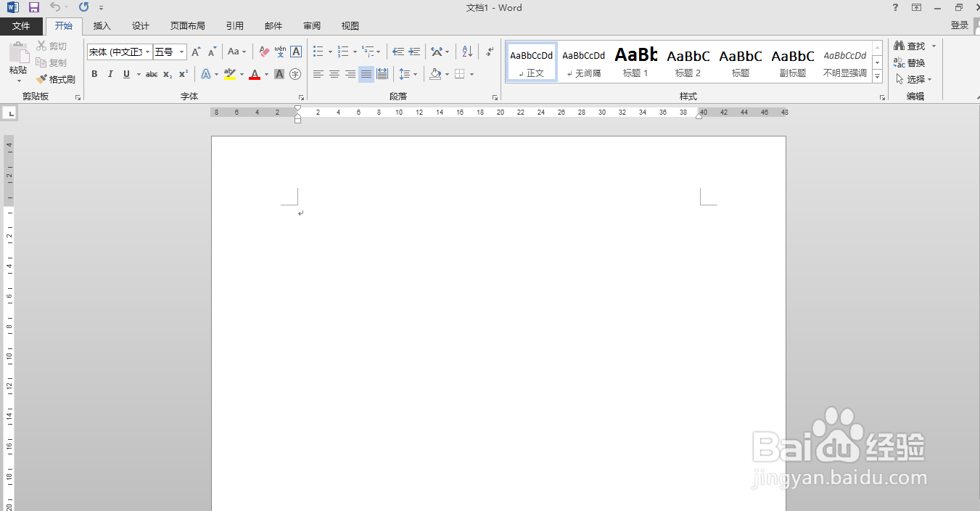Switch to the 视图 (View) tab

[350, 26]
